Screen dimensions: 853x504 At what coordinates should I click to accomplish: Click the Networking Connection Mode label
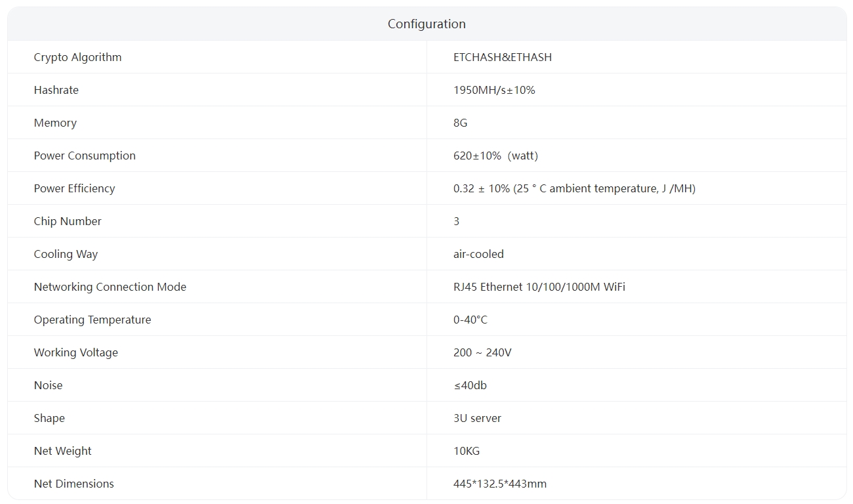click(110, 287)
